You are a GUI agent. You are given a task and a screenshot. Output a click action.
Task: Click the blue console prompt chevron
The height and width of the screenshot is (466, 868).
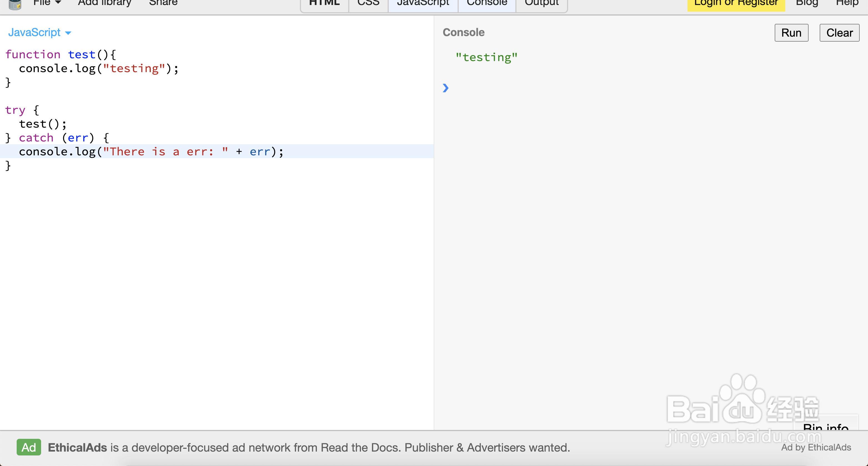pyautogui.click(x=445, y=88)
